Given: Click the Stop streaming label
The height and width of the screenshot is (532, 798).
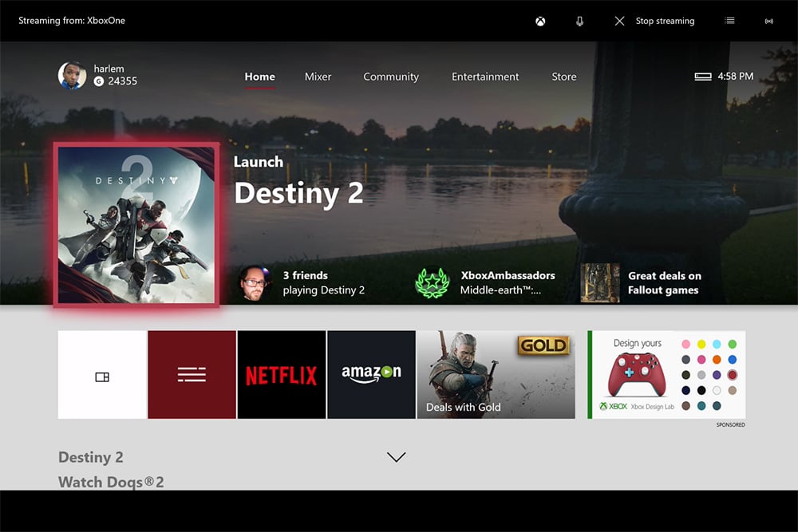Looking at the screenshot, I should click(665, 21).
